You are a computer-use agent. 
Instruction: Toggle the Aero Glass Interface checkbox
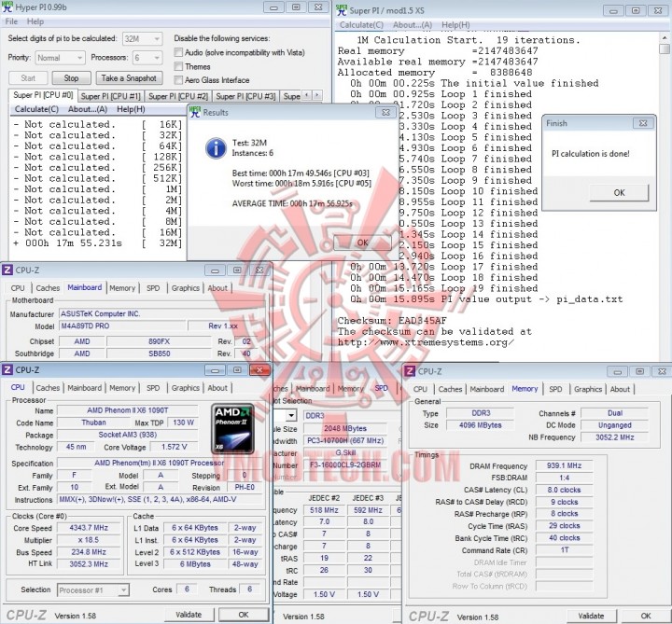178,80
